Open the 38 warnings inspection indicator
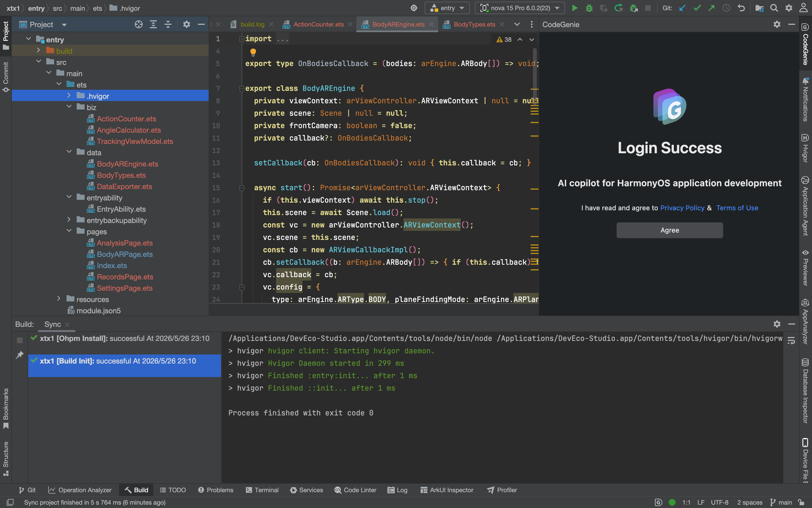This screenshot has height=508, width=812. pos(504,40)
